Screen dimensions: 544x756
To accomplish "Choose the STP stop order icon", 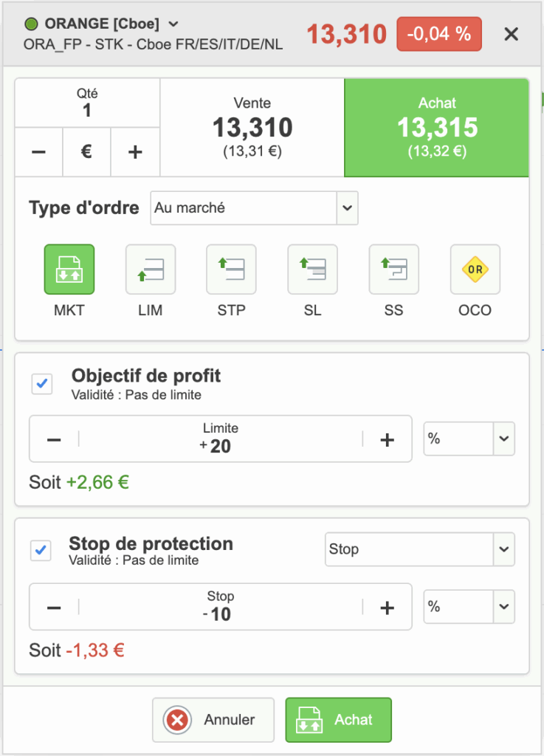I will [231, 270].
